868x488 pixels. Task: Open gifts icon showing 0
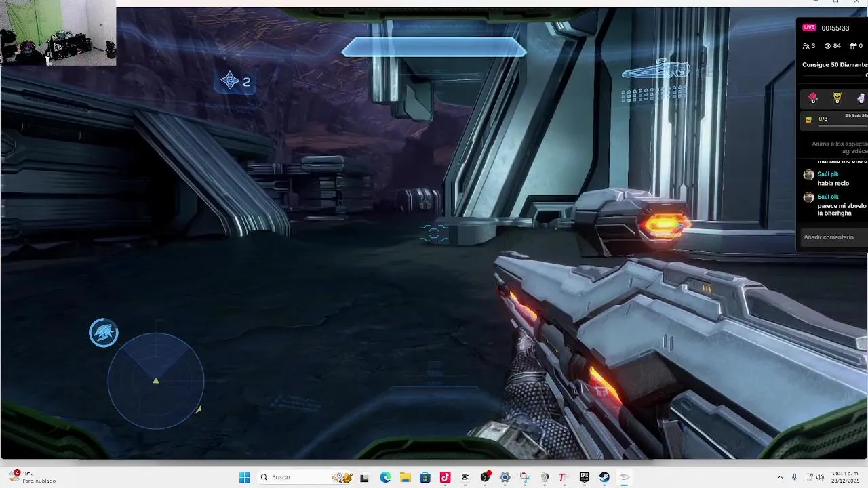pyautogui.click(x=856, y=46)
